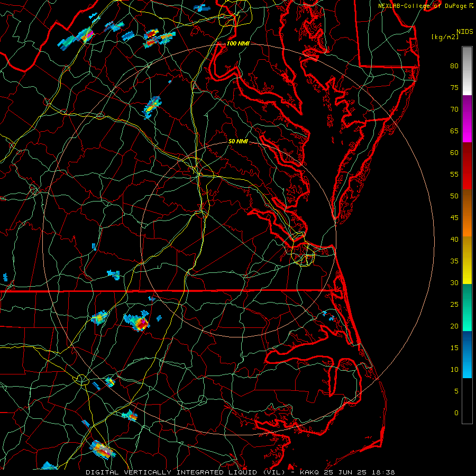Select the 45 value on the scale
The image size is (476, 476).
454,218
